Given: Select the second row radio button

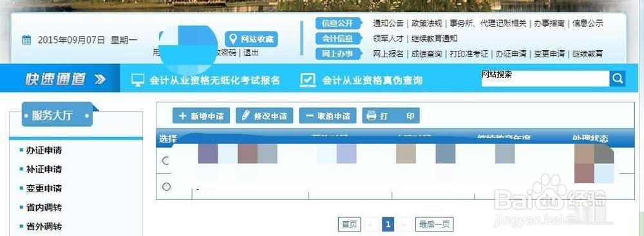Looking at the screenshot, I should pyautogui.click(x=166, y=186).
